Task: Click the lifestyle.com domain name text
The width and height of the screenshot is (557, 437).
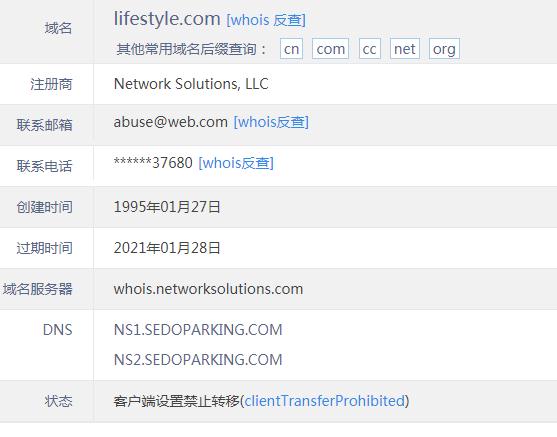Action: [x=167, y=18]
